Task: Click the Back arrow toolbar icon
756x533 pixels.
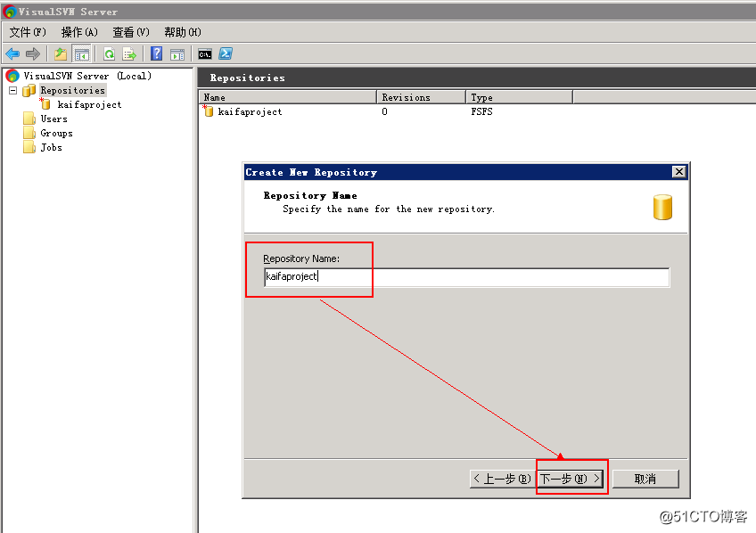Action: (x=12, y=54)
